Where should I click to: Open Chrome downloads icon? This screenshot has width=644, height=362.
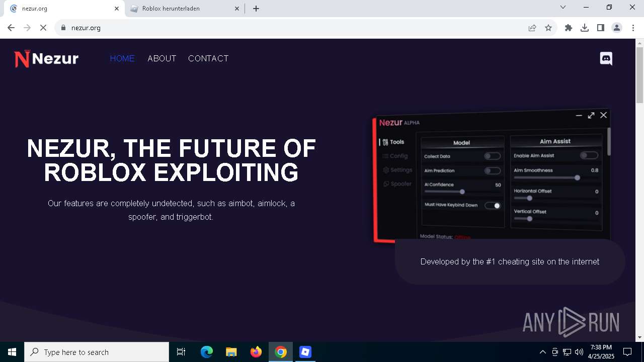tap(585, 28)
